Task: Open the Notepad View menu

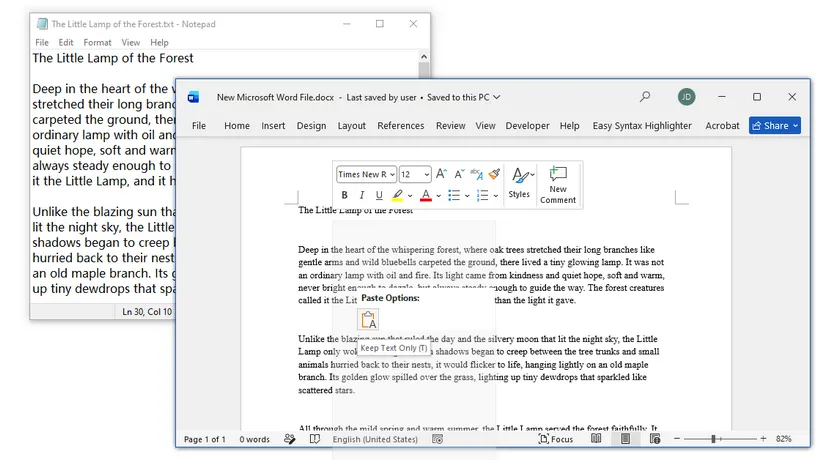Action: tap(131, 42)
